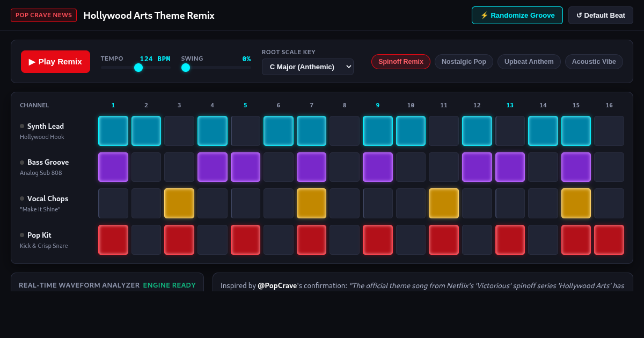Viewport: 644px width, 338px height.
Task: Toggle Vocal Chops step 15 pad
Action: coord(576,203)
